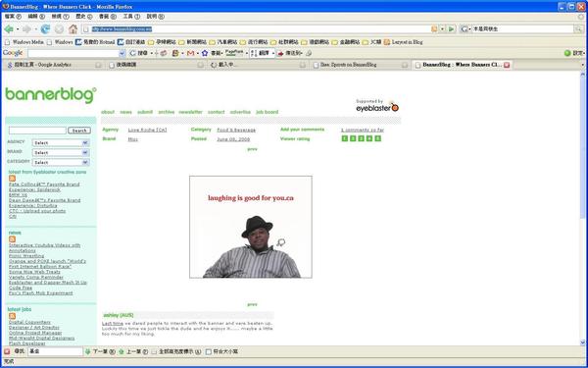Open the AGENCY select dropdown
Screen dimensions: 588x368
[61, 143]
